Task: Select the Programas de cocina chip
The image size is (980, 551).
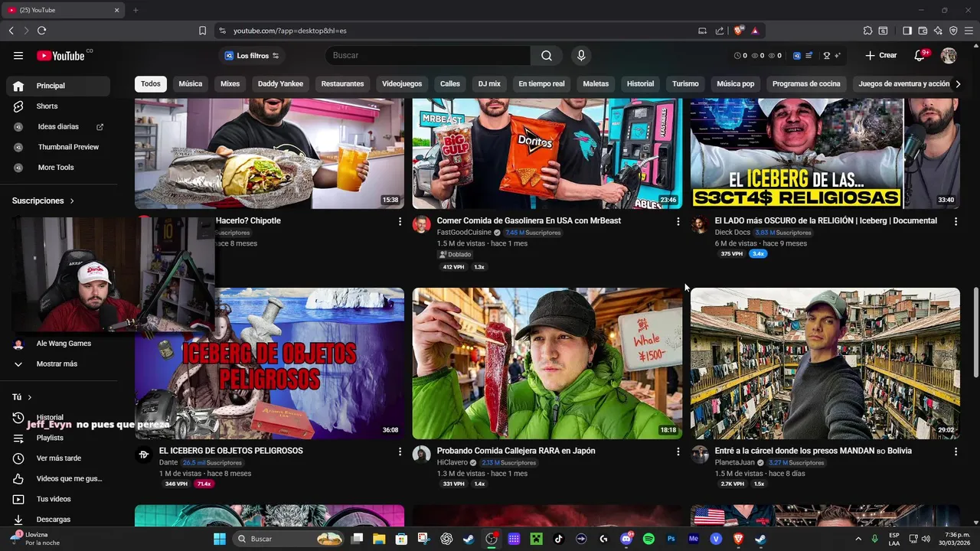Action: [x=806, y=83]
